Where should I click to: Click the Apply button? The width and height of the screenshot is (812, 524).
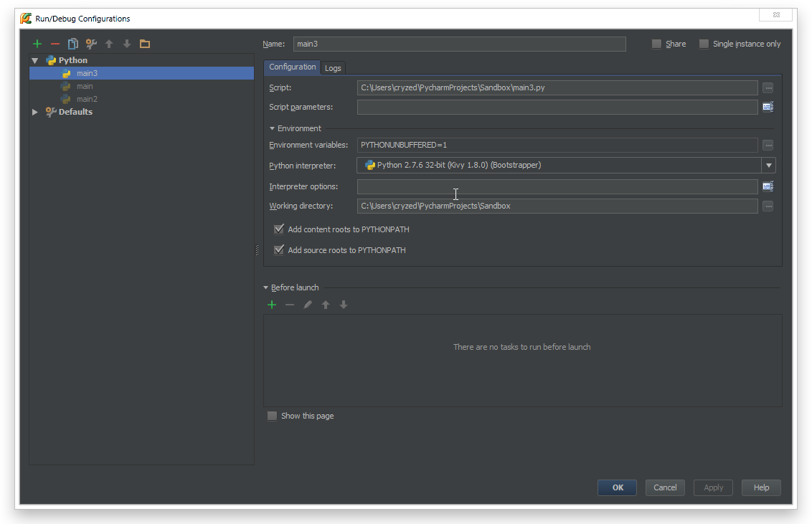click(x=713, y=487)
